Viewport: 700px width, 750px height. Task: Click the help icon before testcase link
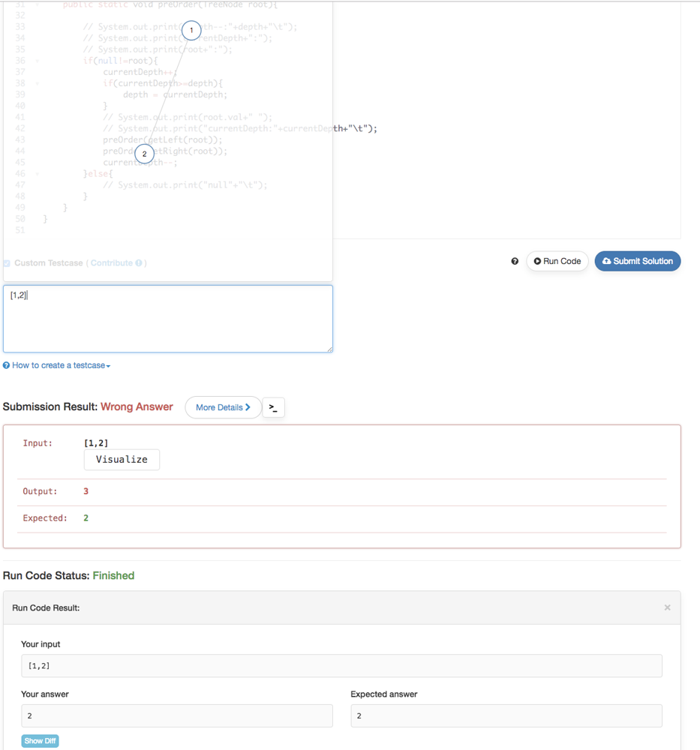point(7,366)
